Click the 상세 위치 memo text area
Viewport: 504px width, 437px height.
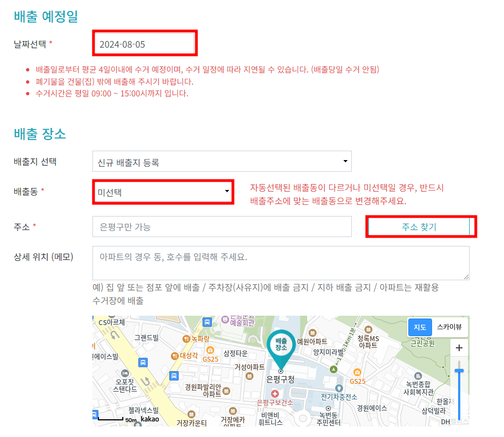[280, 261]
